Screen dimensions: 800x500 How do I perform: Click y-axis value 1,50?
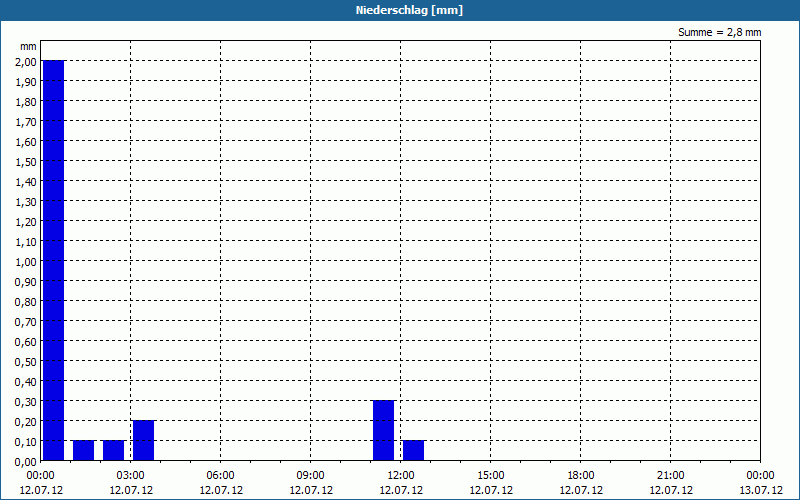[27, 161]
